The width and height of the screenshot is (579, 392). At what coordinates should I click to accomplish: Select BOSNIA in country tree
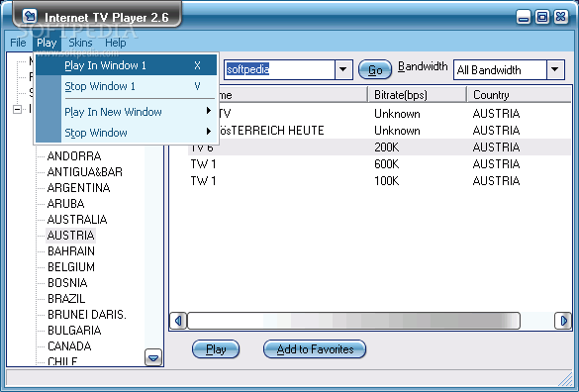(x=67, y=283)
